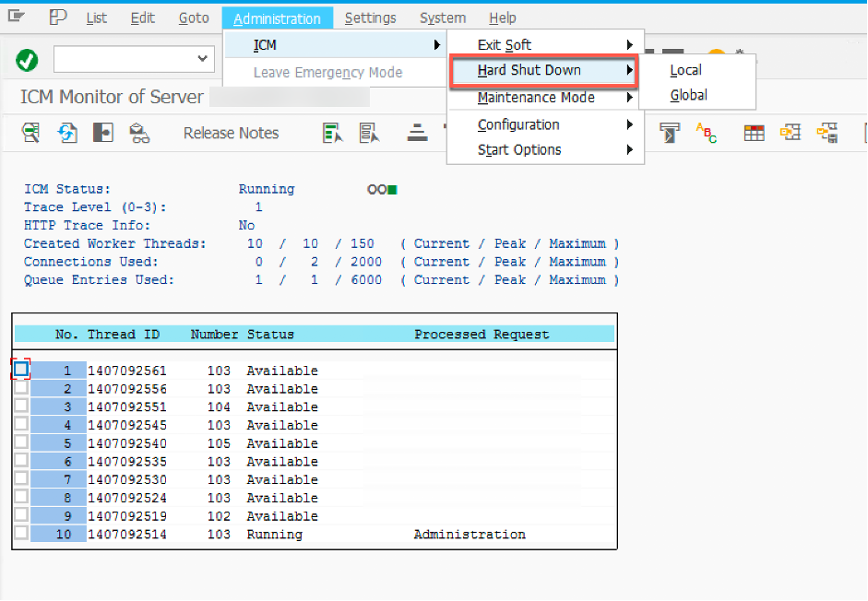Click the ICM Status value Running
Viewport: 868px width, 601px height.
point(267,189)
